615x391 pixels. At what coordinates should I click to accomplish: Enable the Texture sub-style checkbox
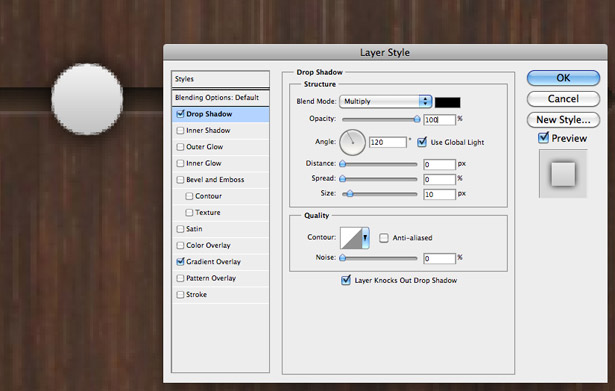coord(189,212)
